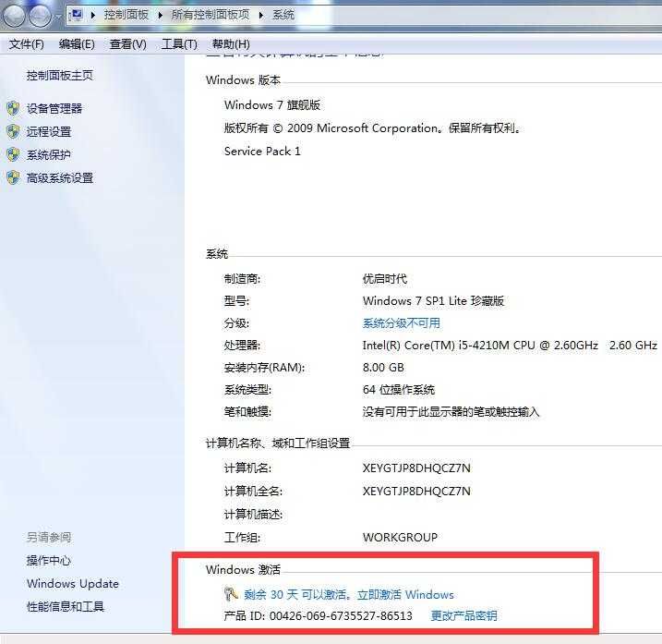Click the 另请参阅 sidebar label

click(49, 537)
